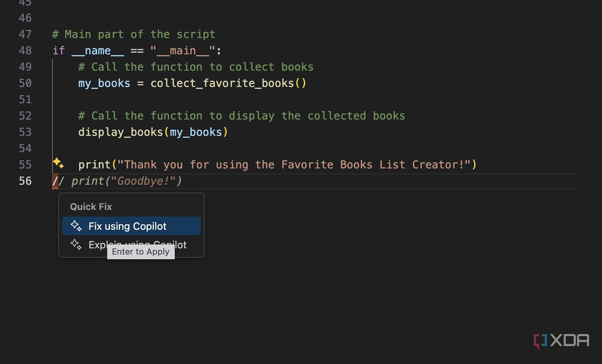Place cursor on collect_favorite_books function call

click(x=222, y=83)
